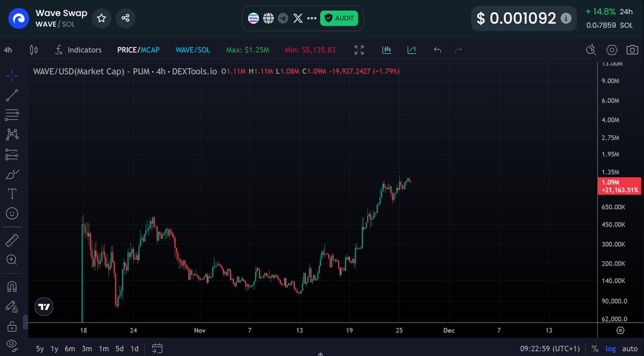Screen dimensions: 644x356
Task: Undo the last chart action
Action: point(437,49)
